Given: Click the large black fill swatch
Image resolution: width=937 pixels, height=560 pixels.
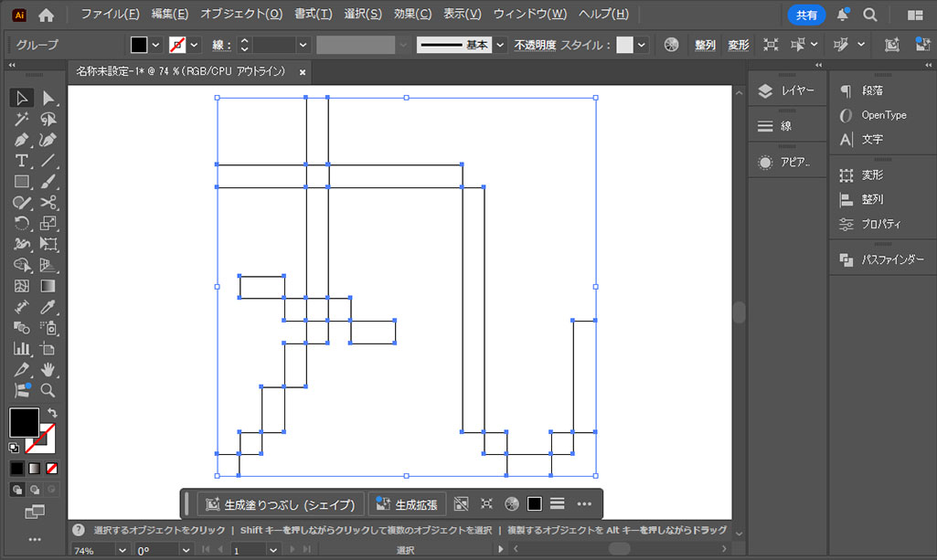Looking at the screenshot, I should [25, 423].
